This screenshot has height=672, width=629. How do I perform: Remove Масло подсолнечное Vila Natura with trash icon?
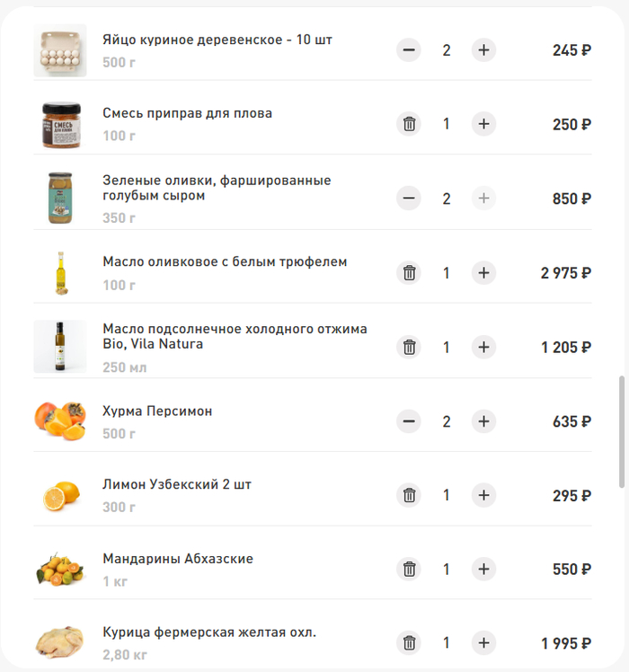(409, 347)
